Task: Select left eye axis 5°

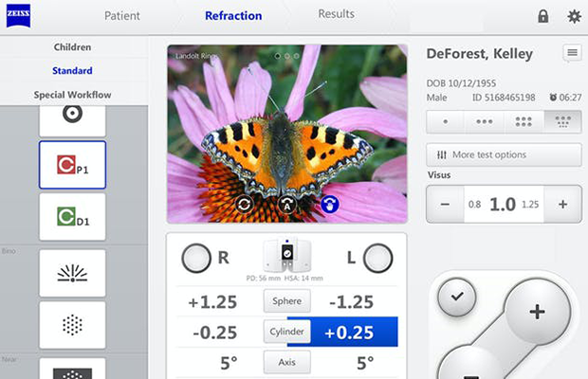Action: [365, 363]
